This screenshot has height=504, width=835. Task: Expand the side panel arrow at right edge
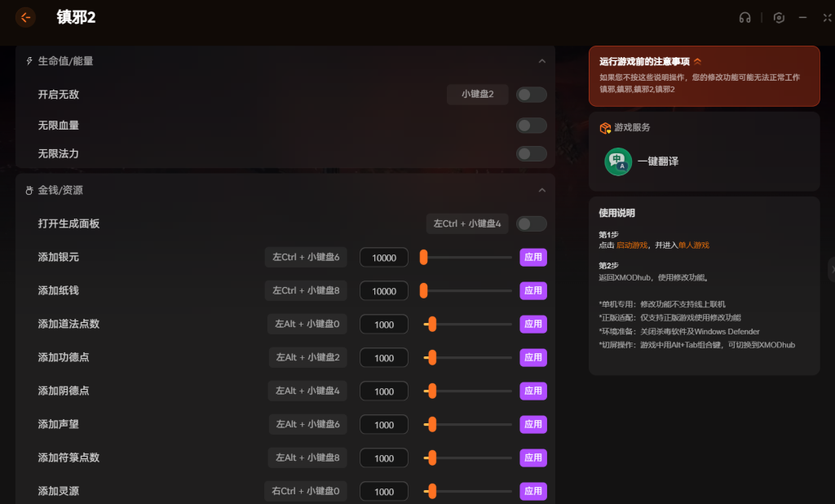[x=830, y=269]
